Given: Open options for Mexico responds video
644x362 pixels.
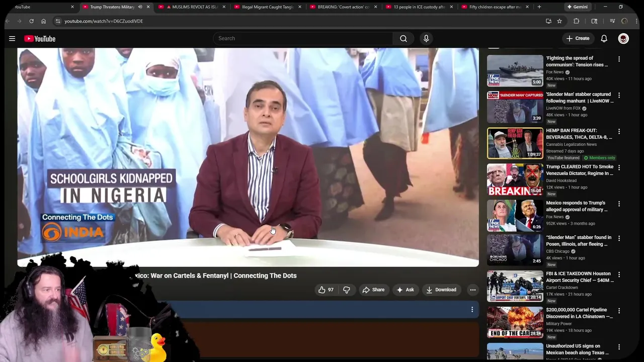Looking at the screenshot, I should pos(619,204).
